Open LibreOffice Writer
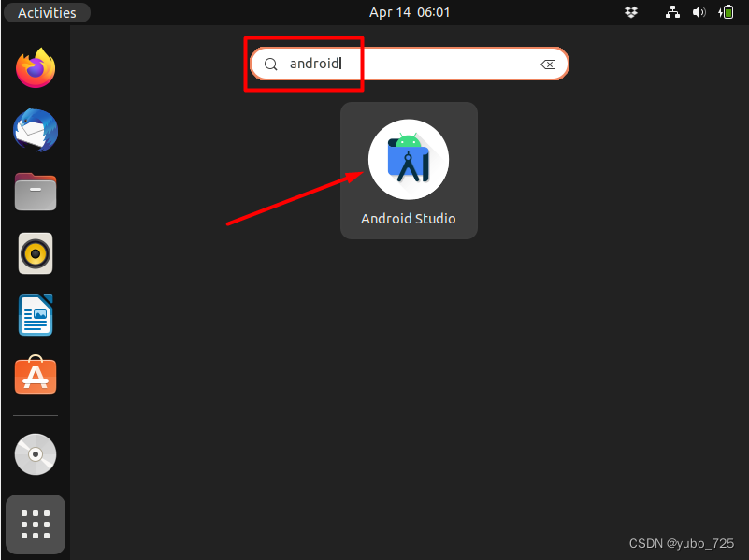749x560 pixels. (35, 315)
